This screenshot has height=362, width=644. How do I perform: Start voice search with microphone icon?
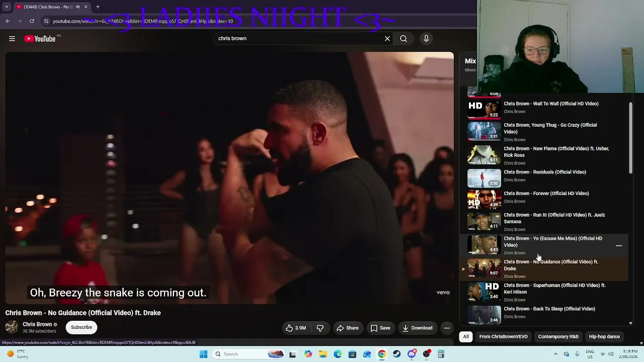point(426,39)
